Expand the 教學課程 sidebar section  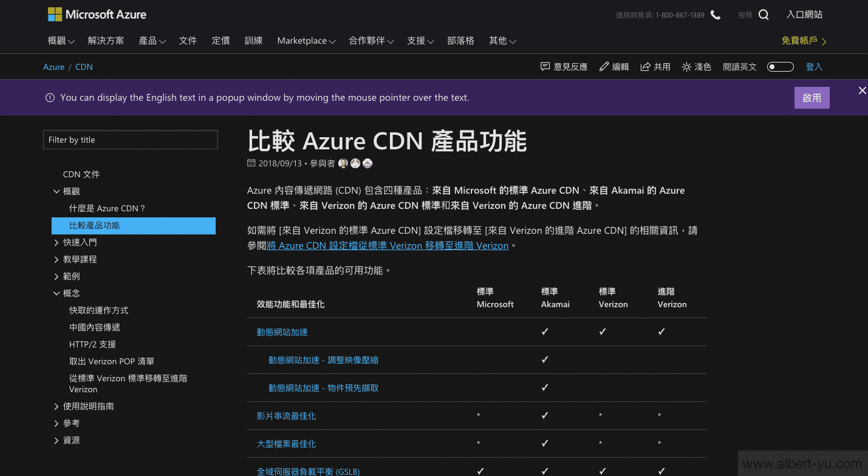point(56,259)
